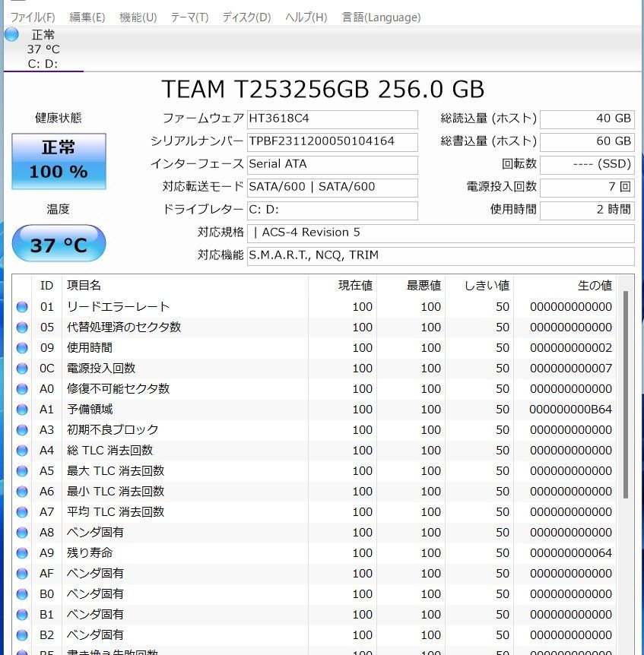Open the ファイル(F) menu
Image resolution: width=644 pixels, height=655 pixels.
pos(33,17)
